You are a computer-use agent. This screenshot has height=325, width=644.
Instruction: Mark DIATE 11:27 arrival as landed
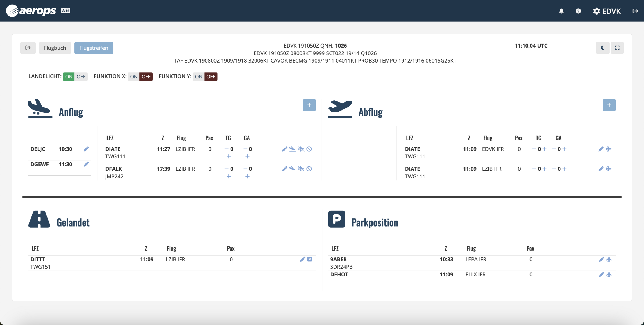(292, 149)
